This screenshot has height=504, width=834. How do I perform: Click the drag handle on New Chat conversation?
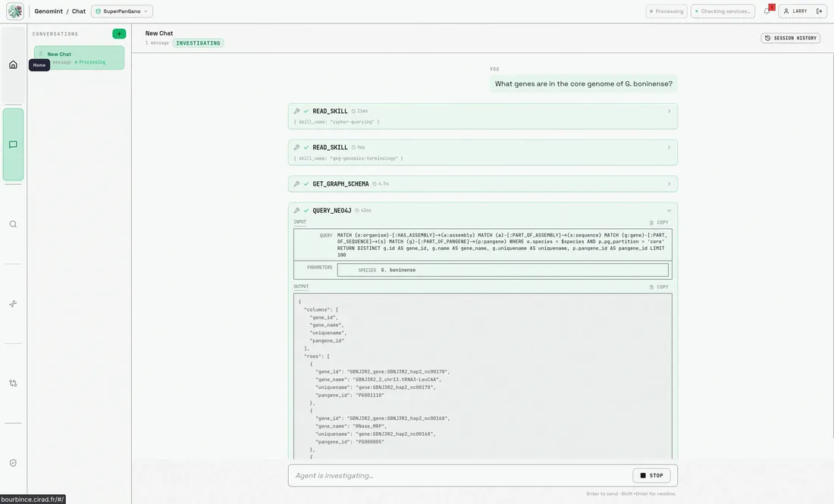41,54
